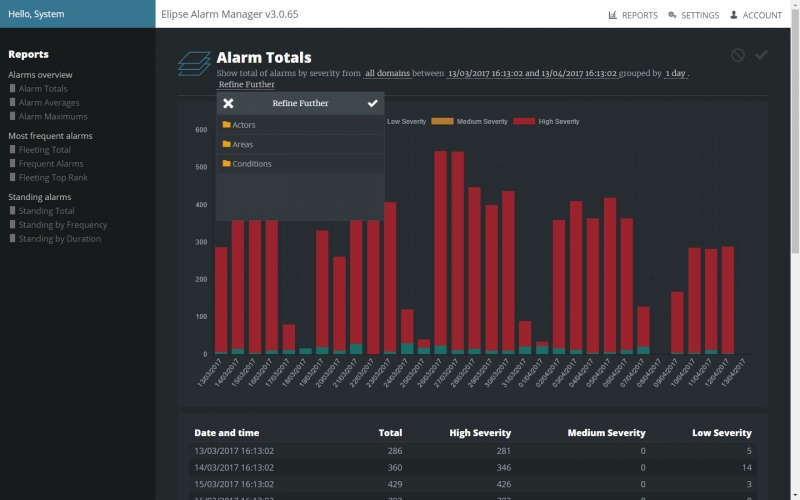Viewport: 800px width, 500px height.
Task: Open Alarm Averages report
Action: [49, 103]
